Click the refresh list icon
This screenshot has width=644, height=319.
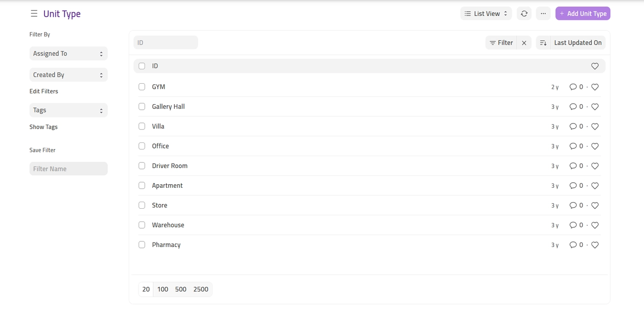(x=524, y=14)
